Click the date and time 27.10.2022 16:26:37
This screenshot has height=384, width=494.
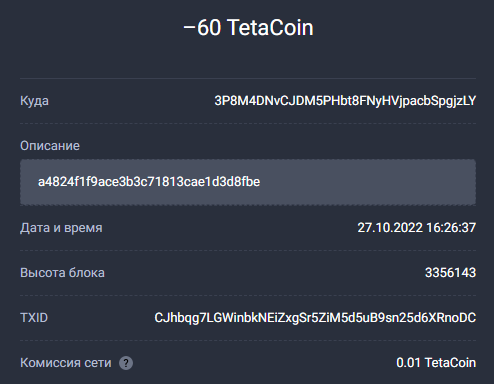(x=417, y=228)
